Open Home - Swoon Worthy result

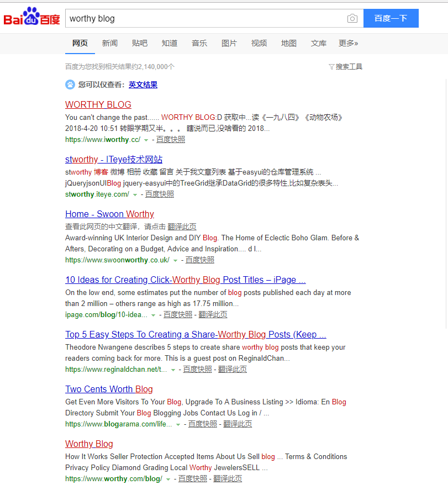point(109,214)
